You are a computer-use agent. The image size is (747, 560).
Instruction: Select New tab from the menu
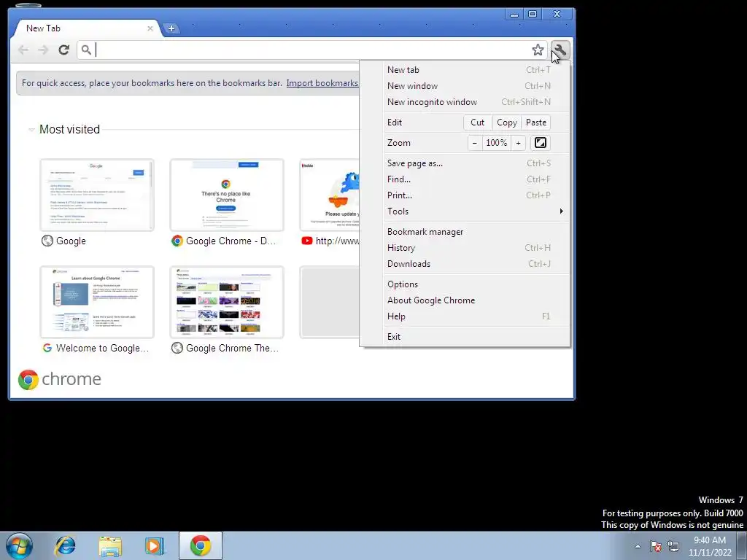pos(476,70)
